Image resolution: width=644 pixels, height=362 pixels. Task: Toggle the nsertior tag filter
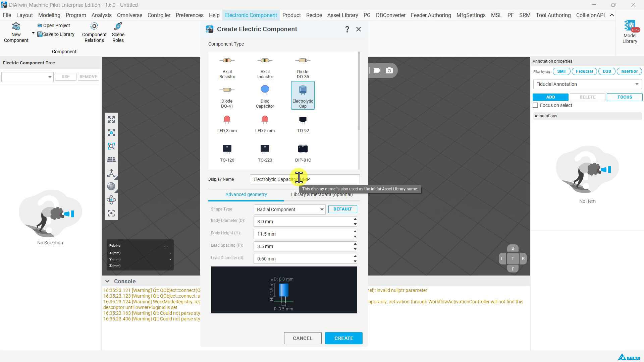click(x=629, y=71)
